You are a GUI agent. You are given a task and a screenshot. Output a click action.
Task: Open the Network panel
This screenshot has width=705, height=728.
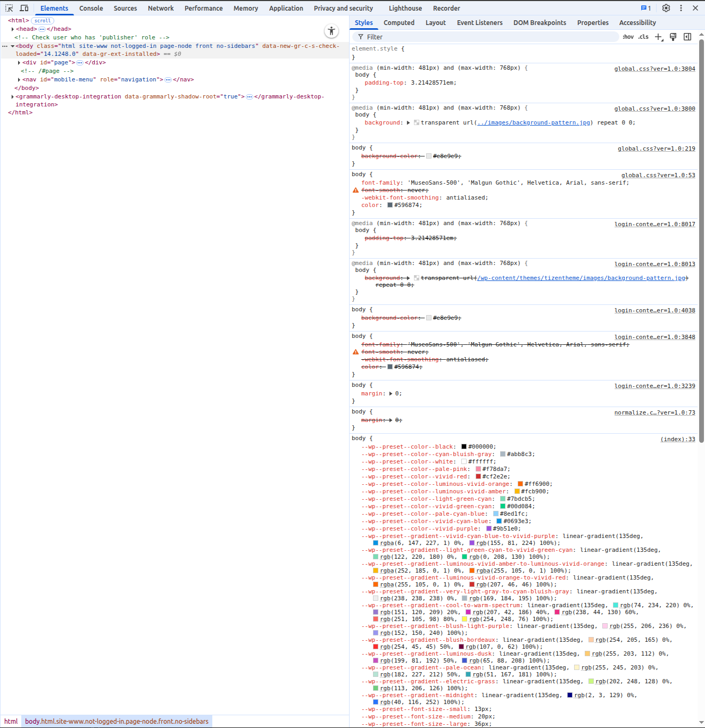click(x=161, y=8)
